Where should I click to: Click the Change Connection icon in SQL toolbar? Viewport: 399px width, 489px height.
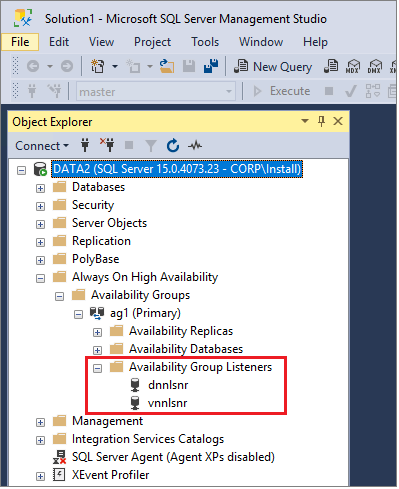click(x=54, y=91)
